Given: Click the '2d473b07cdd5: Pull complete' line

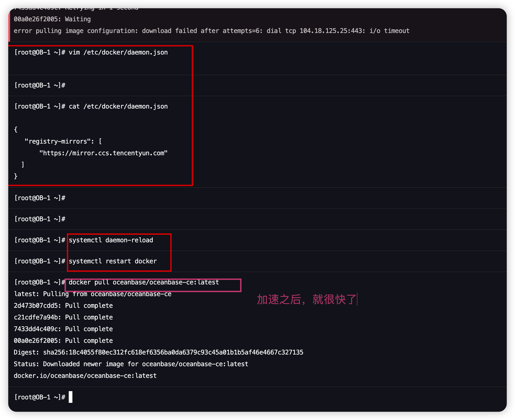Looking at the screenshot, I should click(63, 305).
